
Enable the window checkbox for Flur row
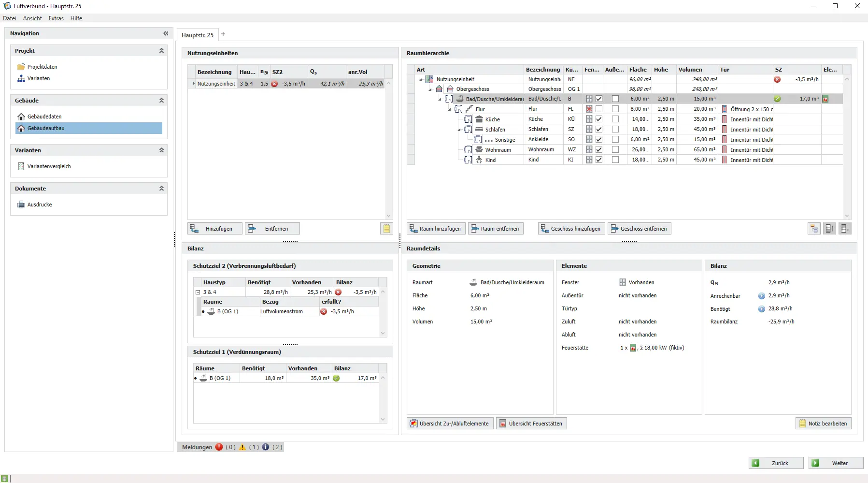(x=599, y=109)
